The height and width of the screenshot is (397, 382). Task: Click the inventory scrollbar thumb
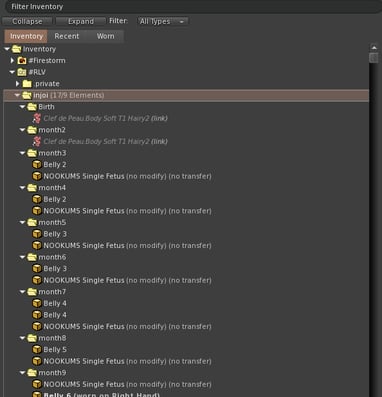point(374,58)
